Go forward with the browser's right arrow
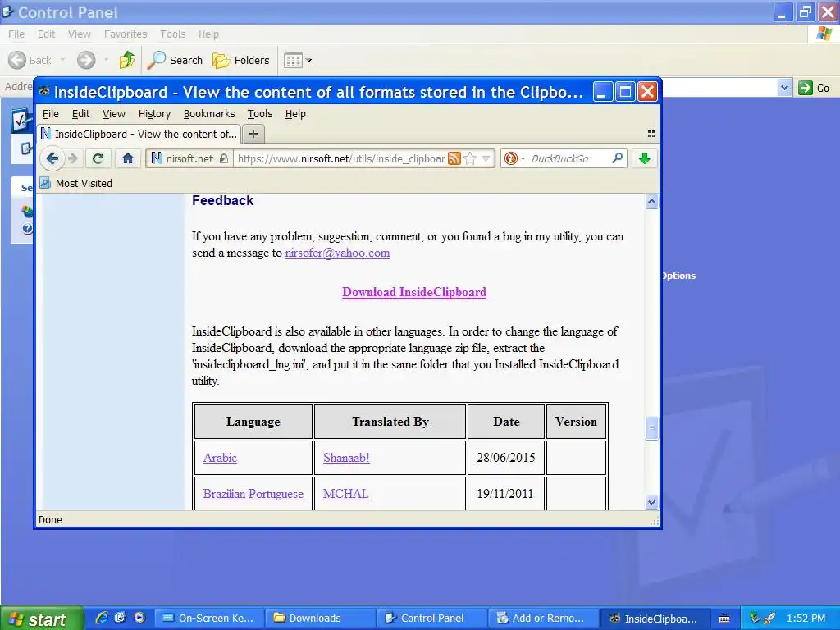Image resolution: width=840 pixels, height=630 pixels. tap(73, 158)
